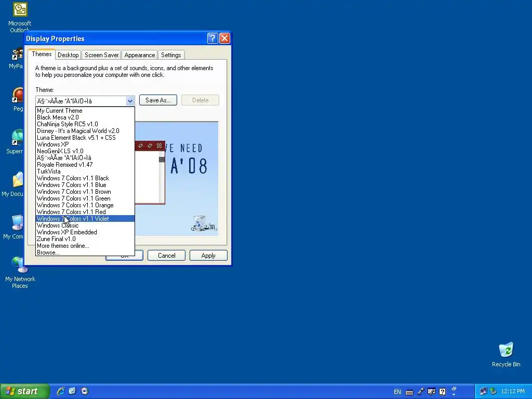Image resolution: width=532 pixels, height=399 pixels.
Task: Select the Windows Classic theme
Action: coord(85,225)
